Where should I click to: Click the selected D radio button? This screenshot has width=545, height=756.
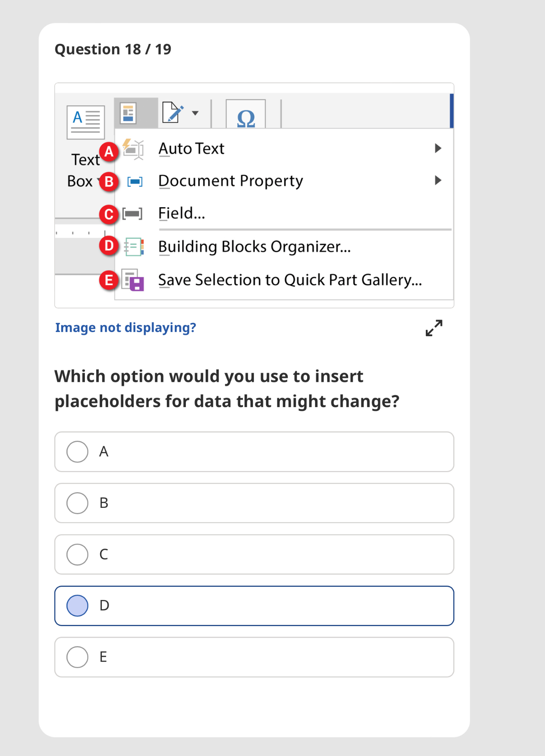point(77,605)
